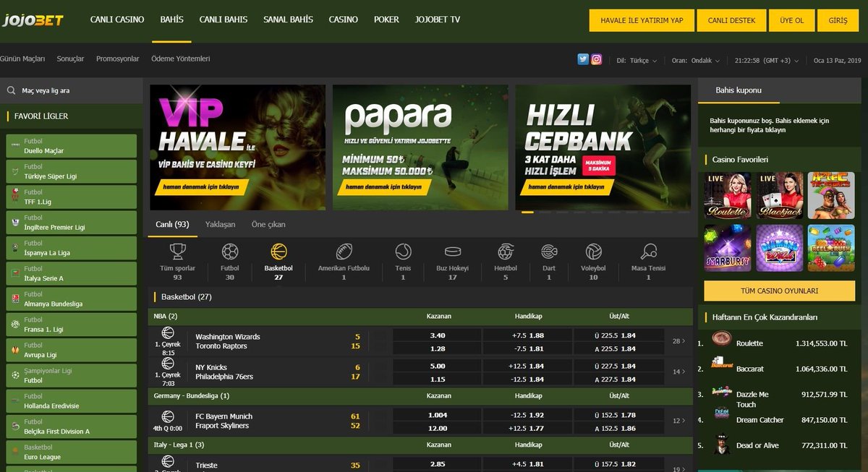Switch to the Canlı (93) tab
This screenshot has height=472, width=868.
(172, 224)
